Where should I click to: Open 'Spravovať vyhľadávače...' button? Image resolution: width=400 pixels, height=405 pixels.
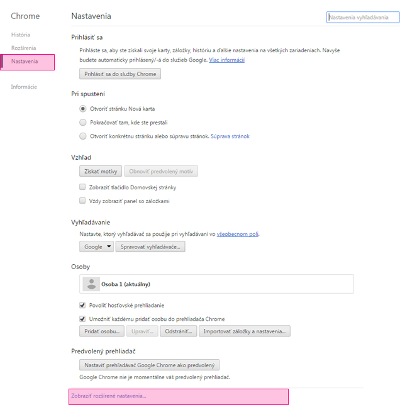coord(150,247)
